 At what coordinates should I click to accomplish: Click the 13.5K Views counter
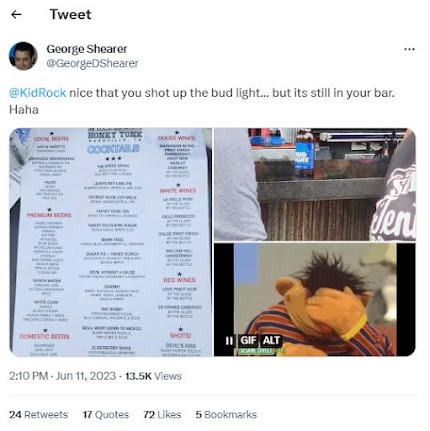pyautogui.click(x=153, y=376)
